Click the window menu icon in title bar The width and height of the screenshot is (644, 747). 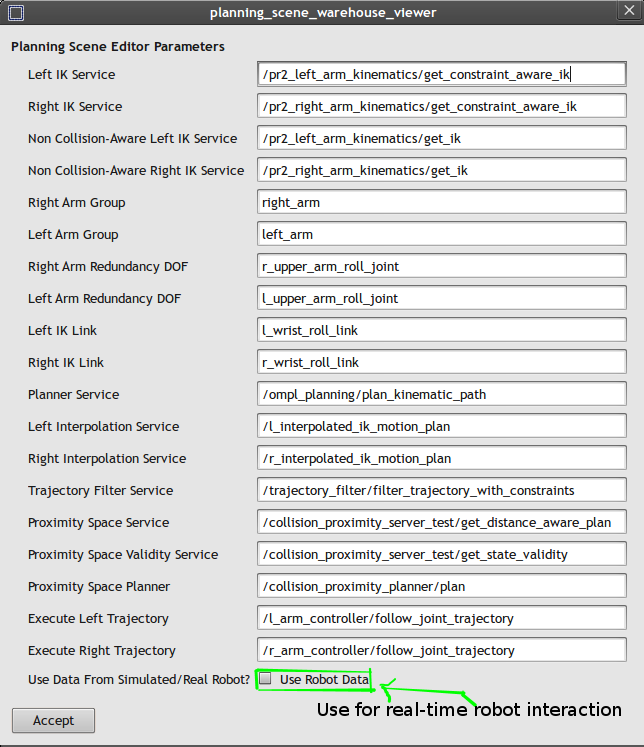(x=13, y=12)
